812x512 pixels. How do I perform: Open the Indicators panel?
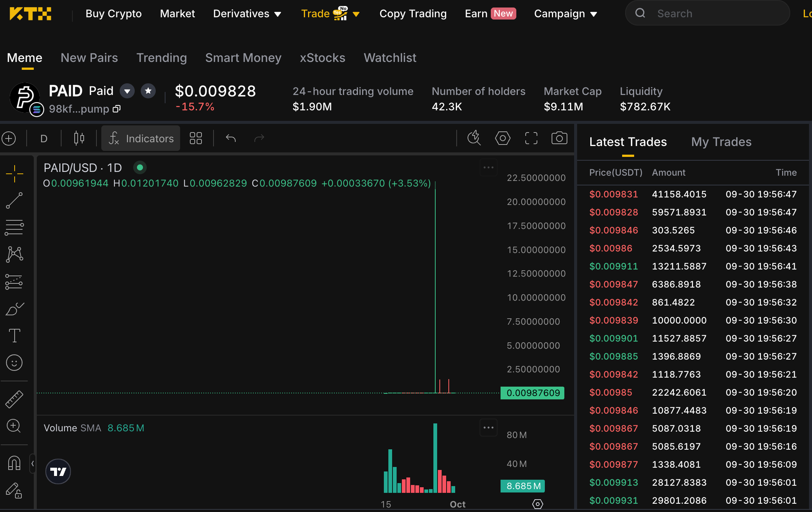(141, 139)
